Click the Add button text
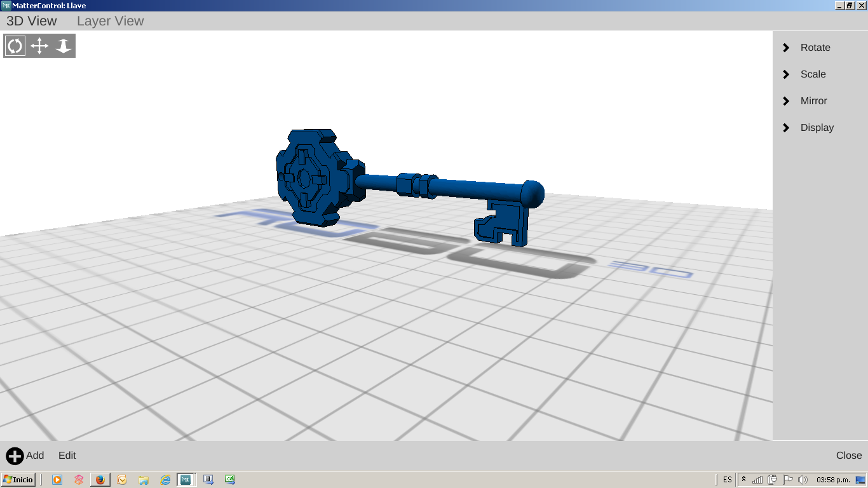868x488 pixels. pos(35,456)
